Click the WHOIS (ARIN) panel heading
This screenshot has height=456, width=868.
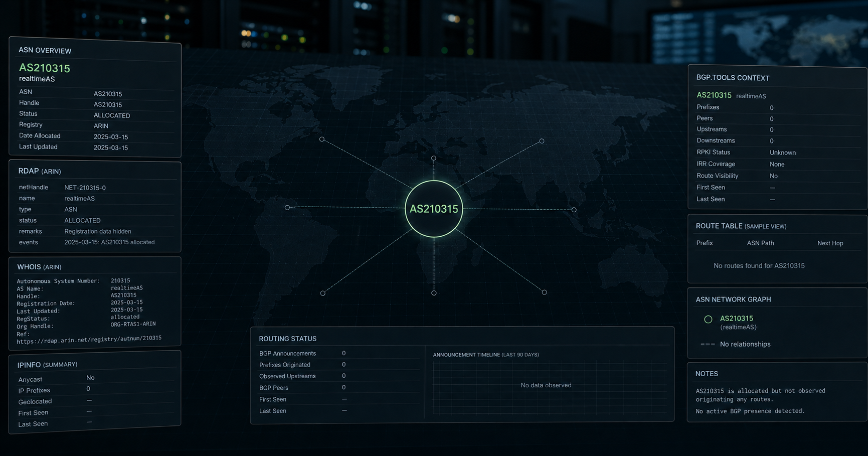click(39, 267)
